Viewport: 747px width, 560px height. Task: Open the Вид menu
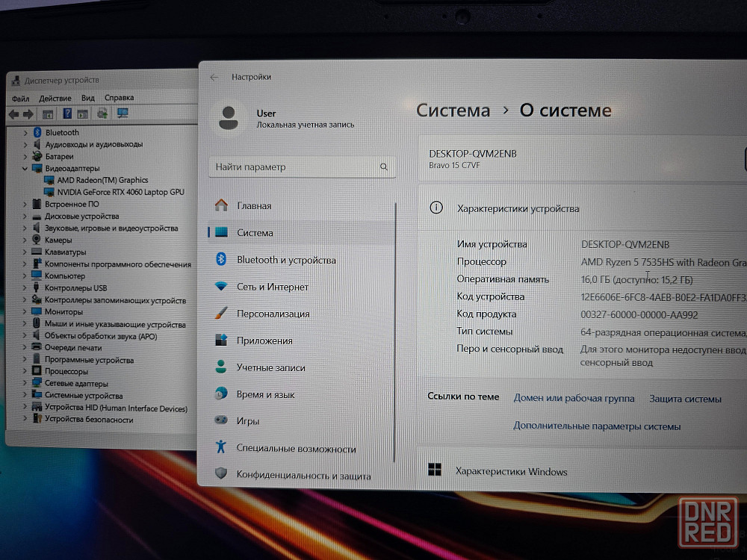[x=88, y=98]
